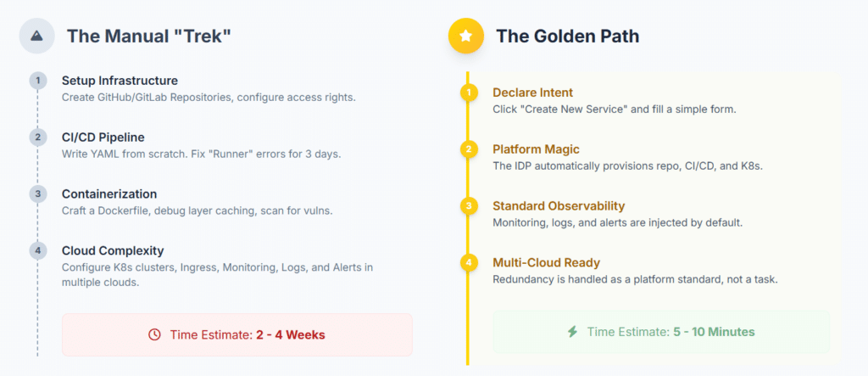
Task: Click the Cloud Complexity step title
Action: [113, 250]
